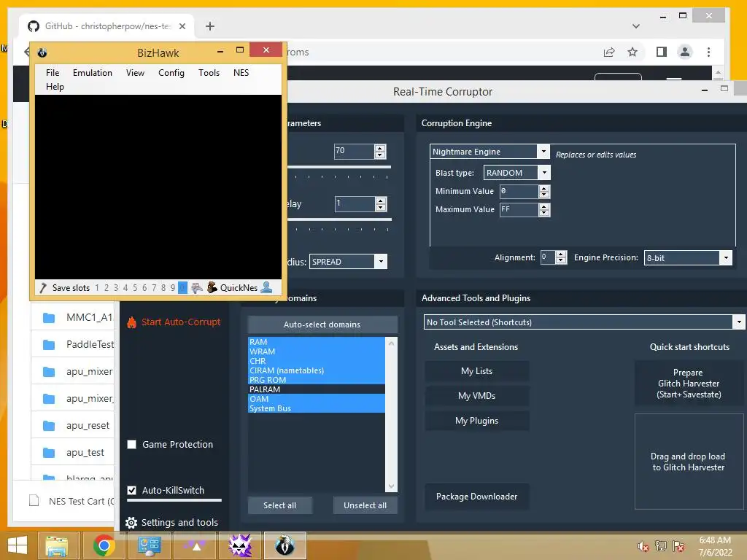Screen dimensions: 747x560
Task: Open the PaddleTest folder icon in GitHub
Action: pyautogui.click(x=49, y=344)
